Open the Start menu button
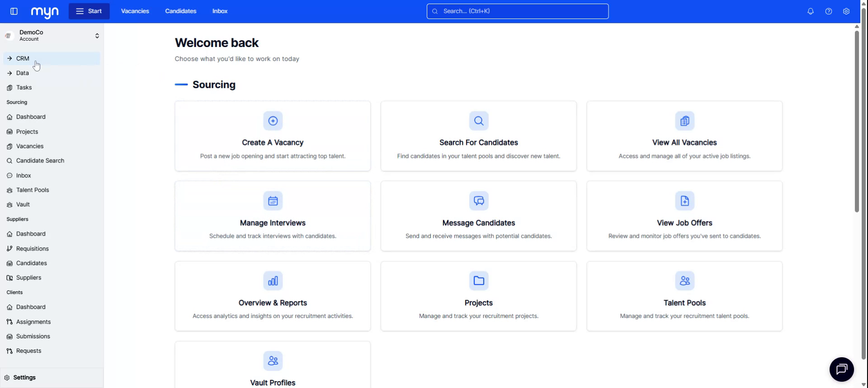The height and width of the screenshot is (388, 868). (x=89, y=11)
